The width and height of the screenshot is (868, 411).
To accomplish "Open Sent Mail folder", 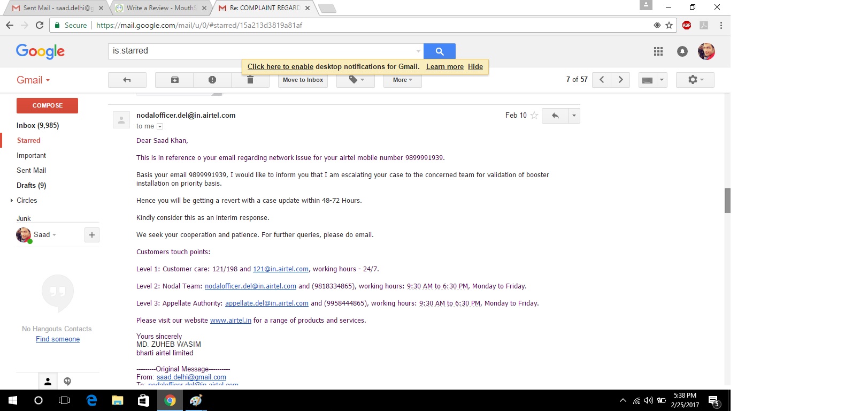I will (31, 170).
